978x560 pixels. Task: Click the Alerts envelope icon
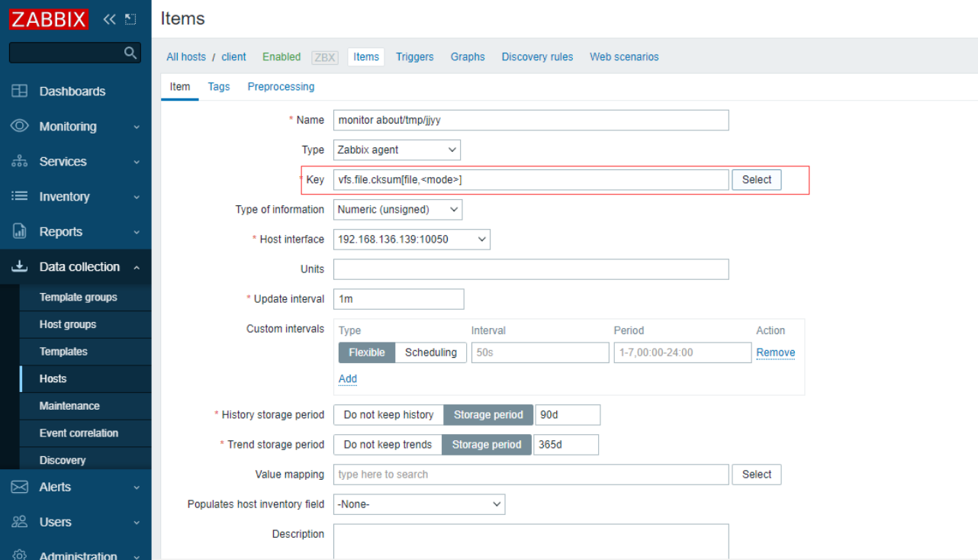[x=20, y=487]
